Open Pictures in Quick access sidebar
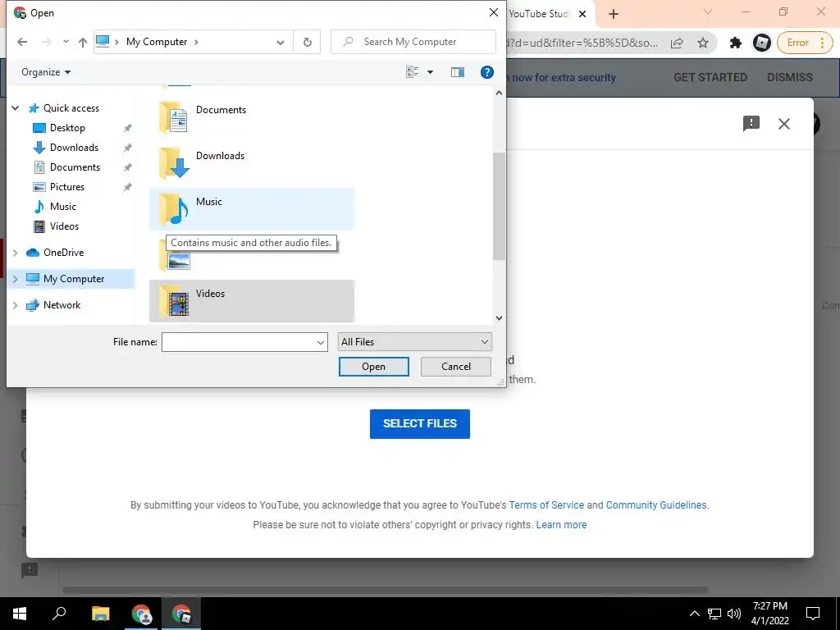The image size is (840, 630). 67,187
